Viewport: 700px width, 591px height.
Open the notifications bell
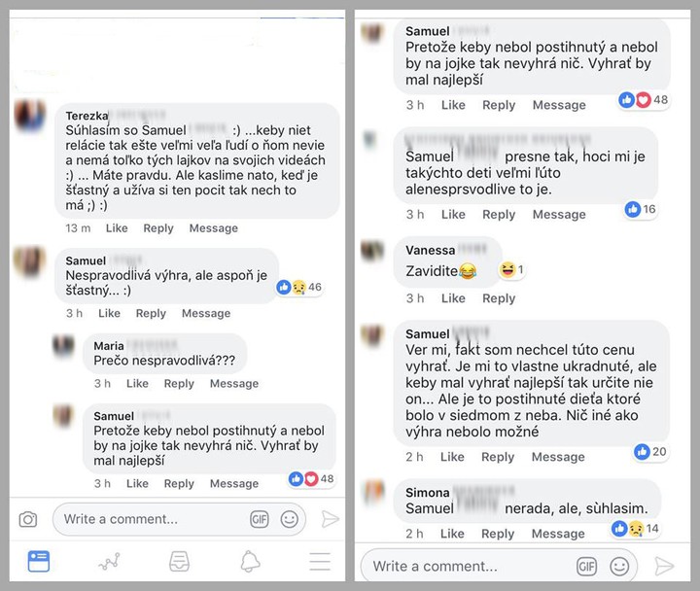pyautogui.click(x=250, y=561)
